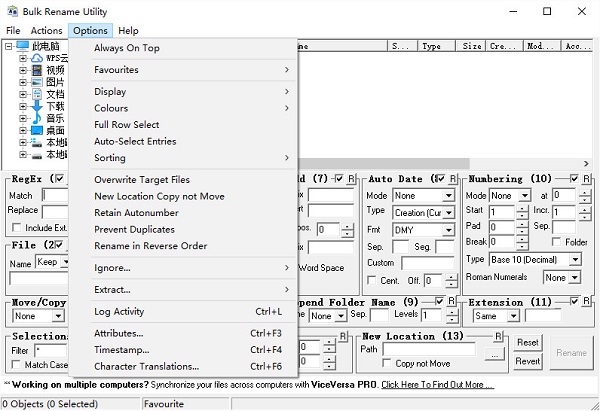Toggle the Append Folder Name (9) checkbox
600x411 pixels.
pos(439,301)
